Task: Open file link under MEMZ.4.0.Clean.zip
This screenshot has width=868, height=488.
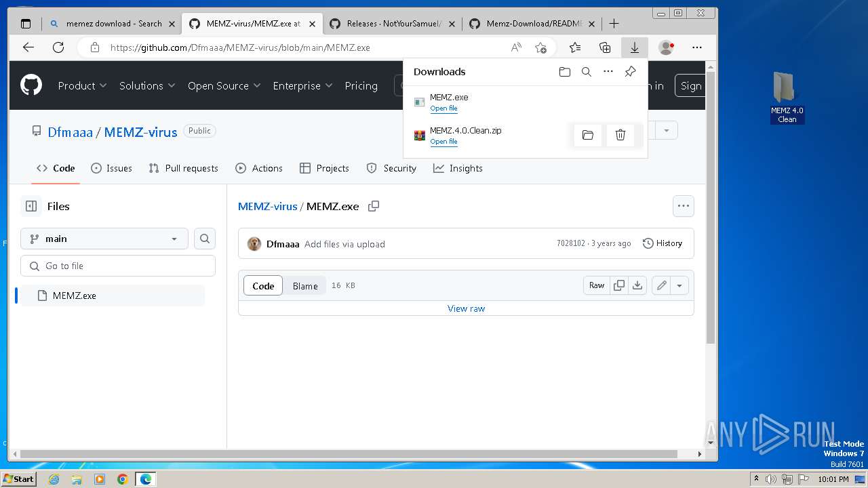Action: click(x=443, y=142)
